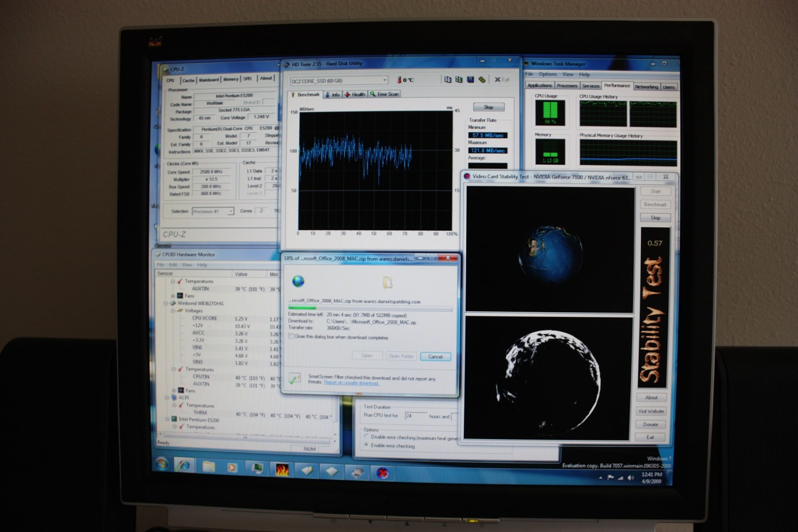
Task: Open Windows Media Player from the taskbar
Action: click(x=232, y=468)
